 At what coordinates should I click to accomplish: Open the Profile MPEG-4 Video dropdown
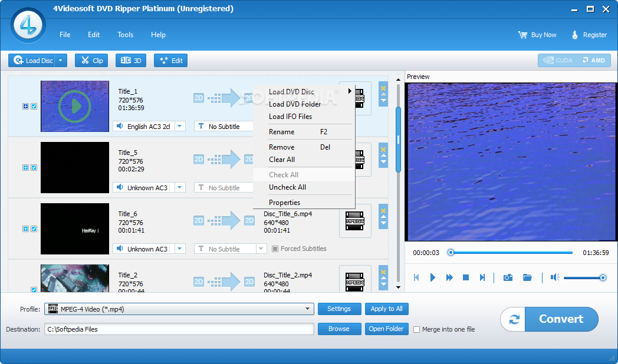point(179,309)
